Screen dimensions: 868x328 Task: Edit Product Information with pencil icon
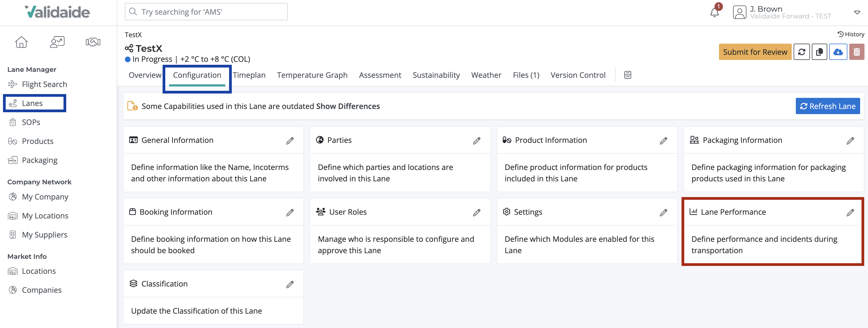pos(663,141)
